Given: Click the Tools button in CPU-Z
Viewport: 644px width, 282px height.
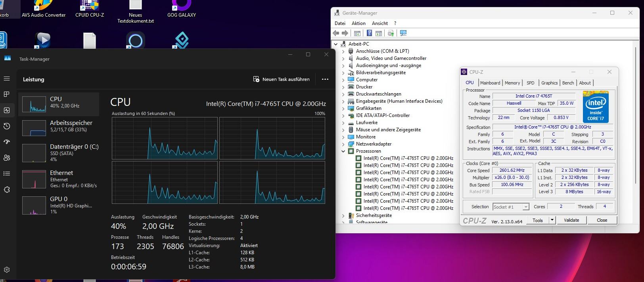Looking at the screenshot, I should pos(538,220).
